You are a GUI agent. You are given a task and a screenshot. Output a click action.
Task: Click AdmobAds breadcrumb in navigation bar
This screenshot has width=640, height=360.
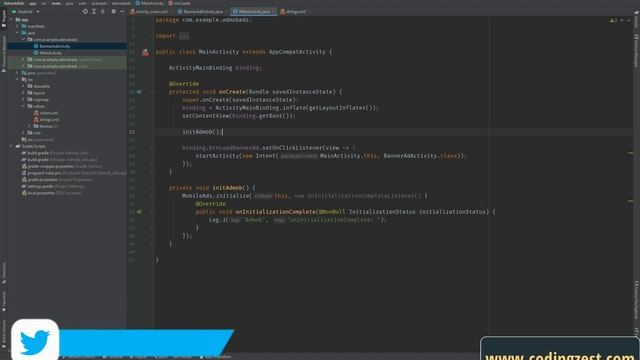[14, 3]
